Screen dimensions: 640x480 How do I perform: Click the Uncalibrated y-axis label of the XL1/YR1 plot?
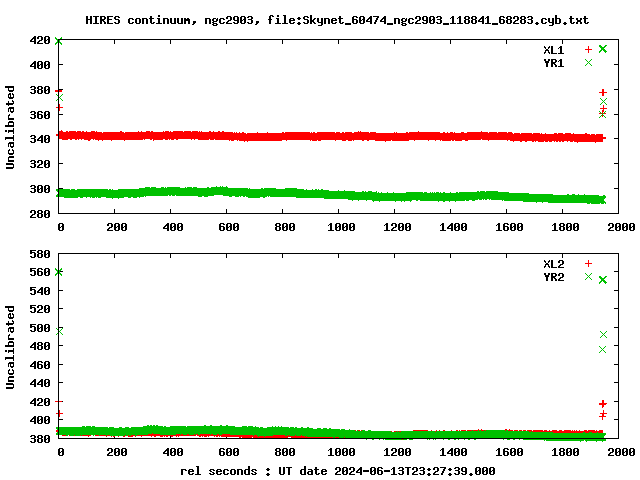[10, 127]
